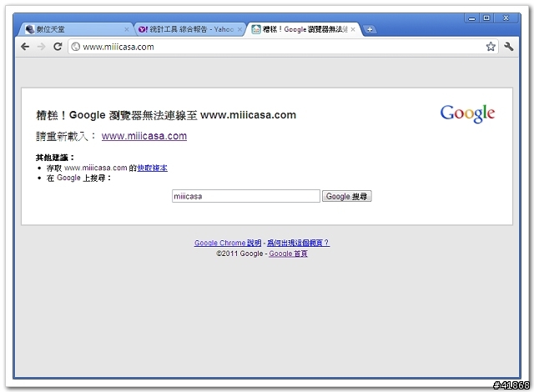
Task: Click the forward navigation arrow
Action: click(41, 47)
